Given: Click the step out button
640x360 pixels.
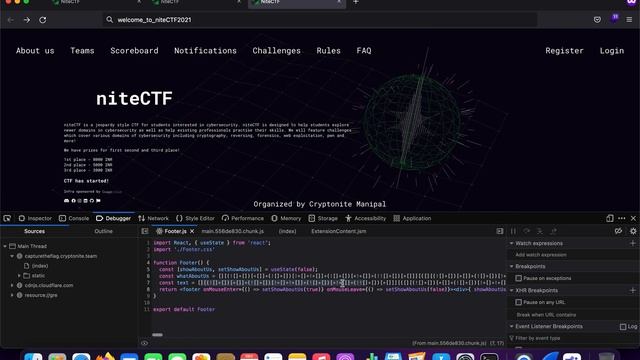Looking at the screenshot, I should point(553,231).
